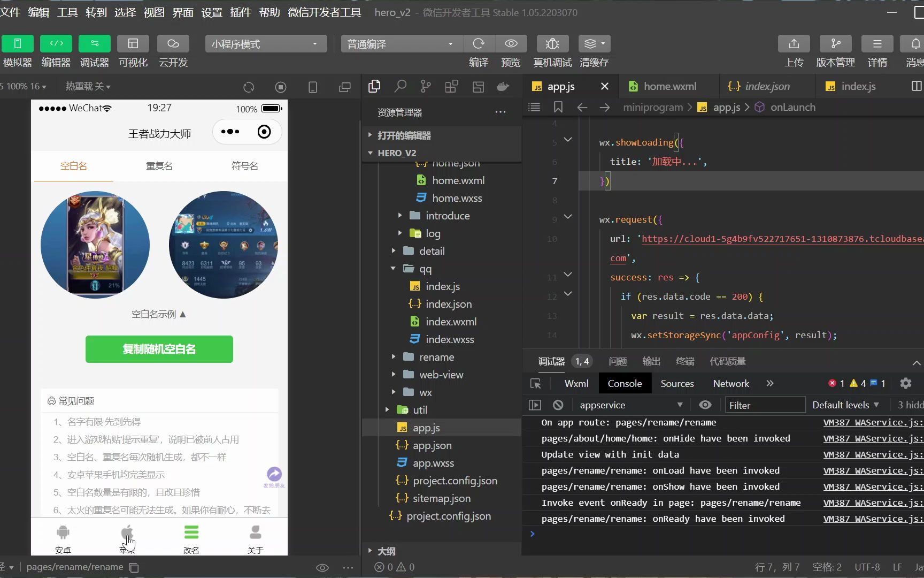The width and height of the screenshot is (924, 578).
Task: Open the hot reload dropdown
Action: click(88, 86)
